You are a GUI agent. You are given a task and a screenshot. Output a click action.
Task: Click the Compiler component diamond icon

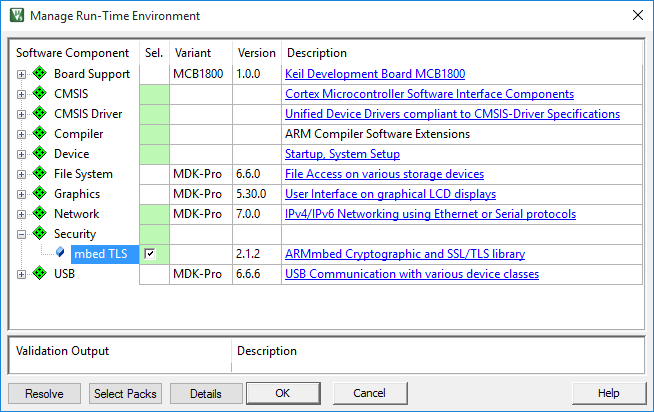click(x=40, y=134)
